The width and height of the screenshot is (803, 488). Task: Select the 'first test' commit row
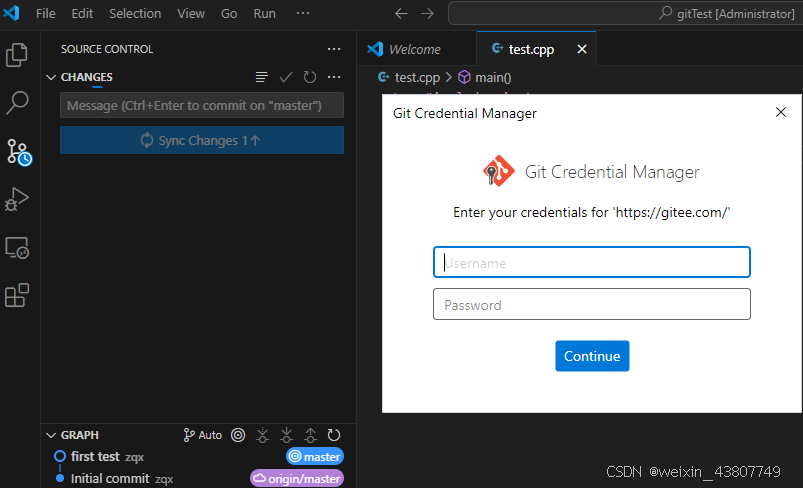pyautogui.click(x=199, y=456)
